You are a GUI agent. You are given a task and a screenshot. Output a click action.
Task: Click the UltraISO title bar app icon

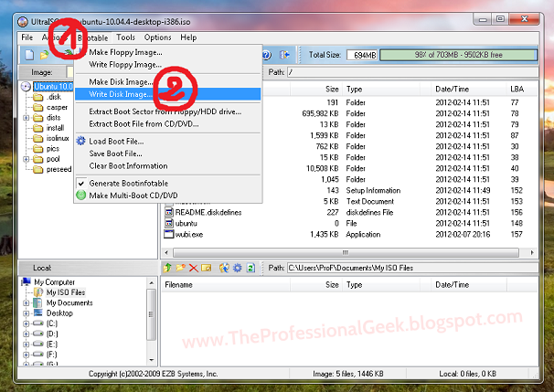pos(23,22)
